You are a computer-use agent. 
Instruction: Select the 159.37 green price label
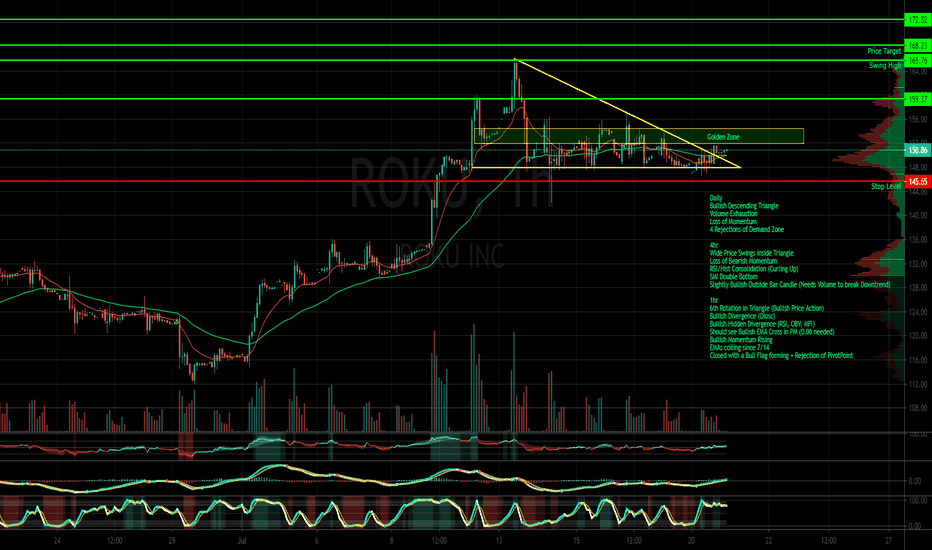(918, 99)
